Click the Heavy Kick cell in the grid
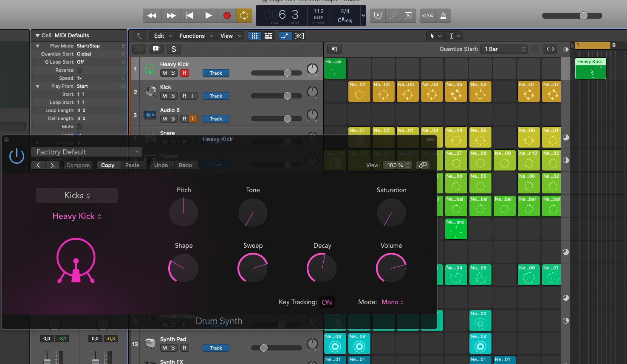 click(x=335, y=68)
